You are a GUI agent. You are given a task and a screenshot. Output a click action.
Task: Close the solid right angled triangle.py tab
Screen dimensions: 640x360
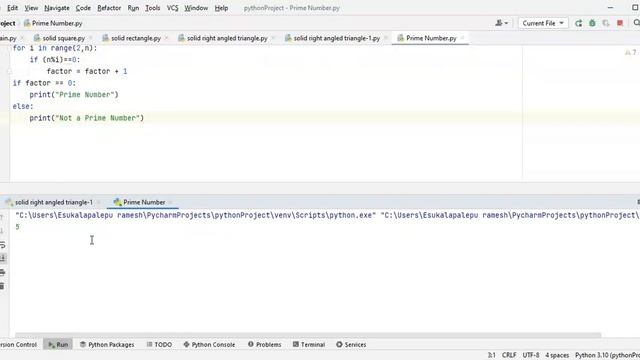(x=273, y=38)
